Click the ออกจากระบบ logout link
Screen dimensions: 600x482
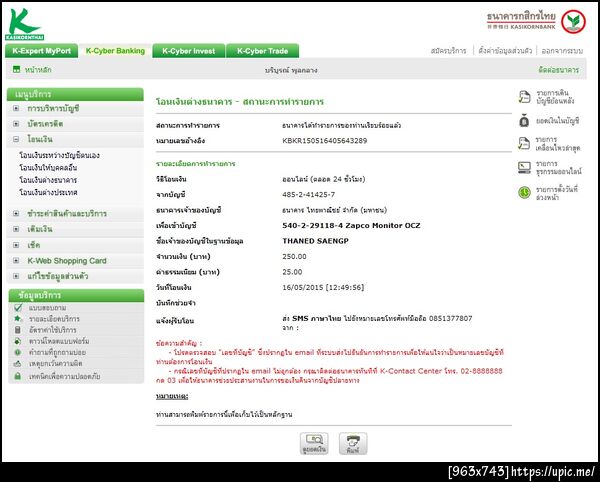[562, 50]
